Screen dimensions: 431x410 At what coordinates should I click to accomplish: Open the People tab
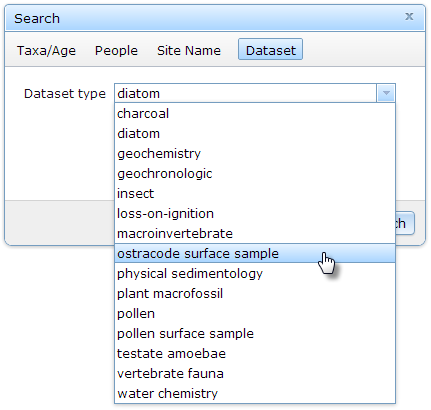116,50
